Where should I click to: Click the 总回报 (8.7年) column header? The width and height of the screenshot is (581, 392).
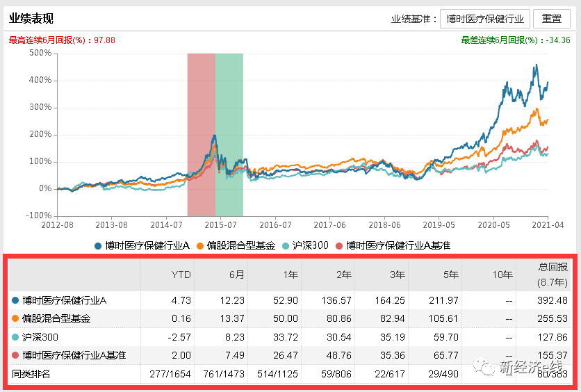point(553,275)
